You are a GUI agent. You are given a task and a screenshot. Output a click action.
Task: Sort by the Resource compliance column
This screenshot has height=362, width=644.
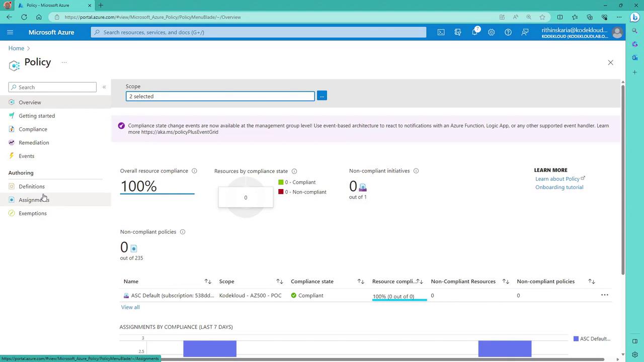pos(420,282)
